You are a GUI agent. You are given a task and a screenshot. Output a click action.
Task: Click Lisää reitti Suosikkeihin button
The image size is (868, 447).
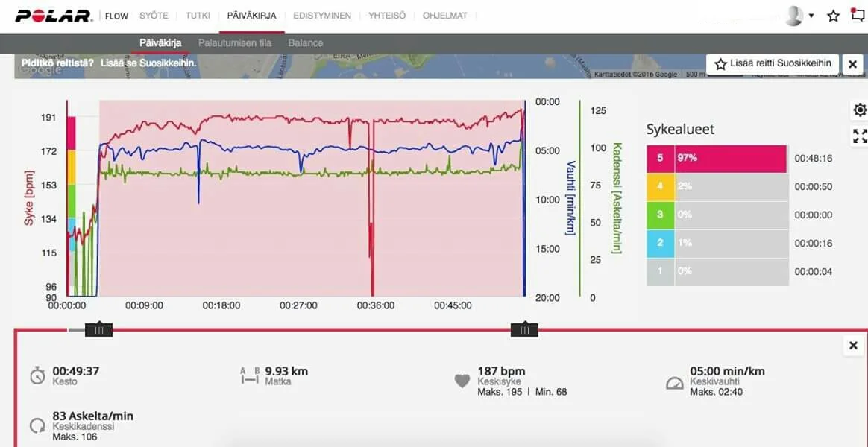click(773, 64)
